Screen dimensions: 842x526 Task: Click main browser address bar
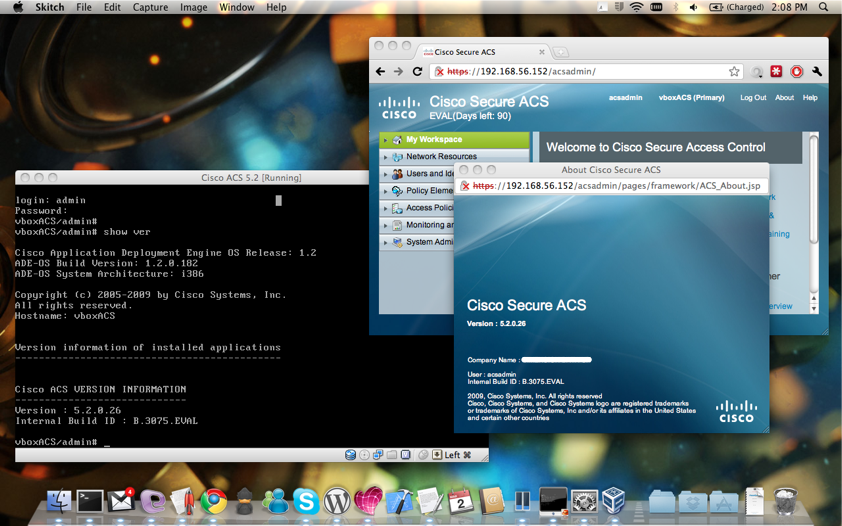pyautogui.click(x=586, y=71)
